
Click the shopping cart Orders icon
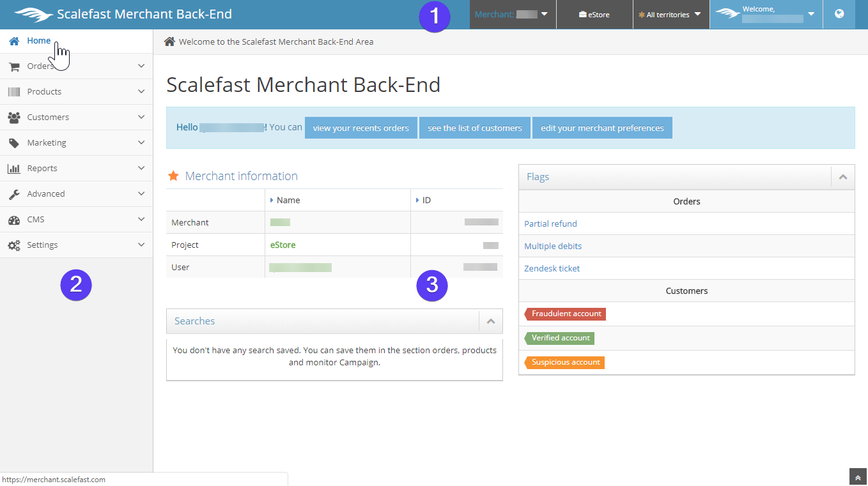click(x=14, y=66)
